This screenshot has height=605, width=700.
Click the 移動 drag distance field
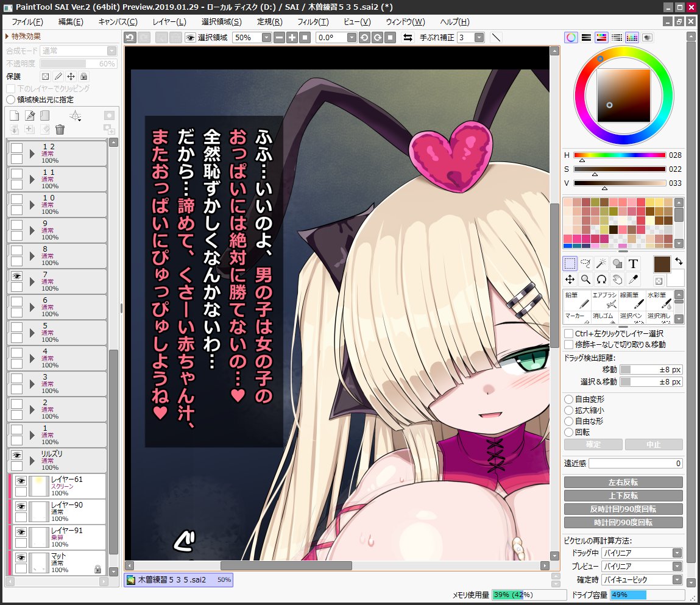[x=651, y=370]
